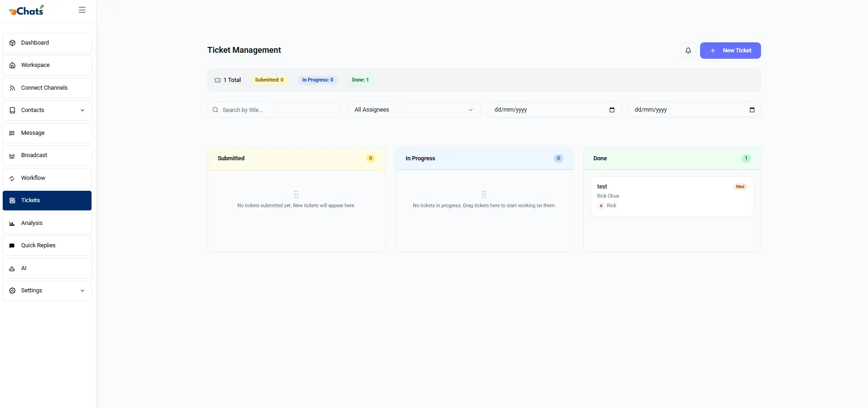The image size is (868, 408).
Task: Open the test ticket card
Action: [672, 197]
